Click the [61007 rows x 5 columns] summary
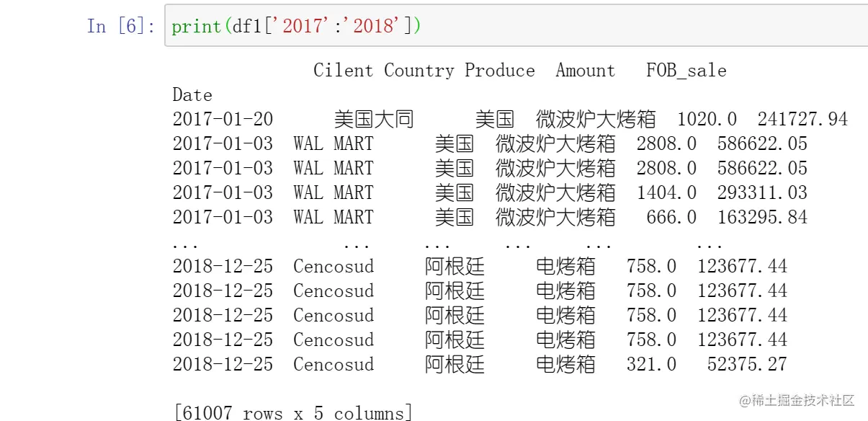The height and width of the screenshot is (421, 868). click(x=293, y=413)
